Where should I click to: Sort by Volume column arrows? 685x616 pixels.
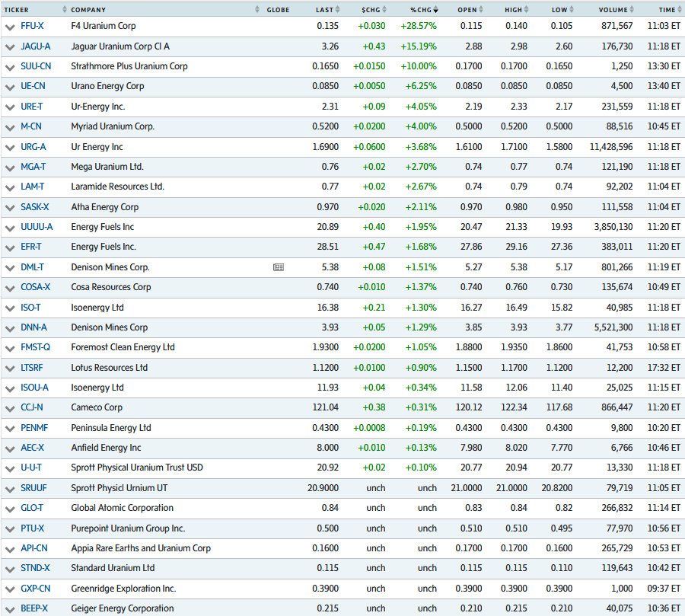coord(632,10)
